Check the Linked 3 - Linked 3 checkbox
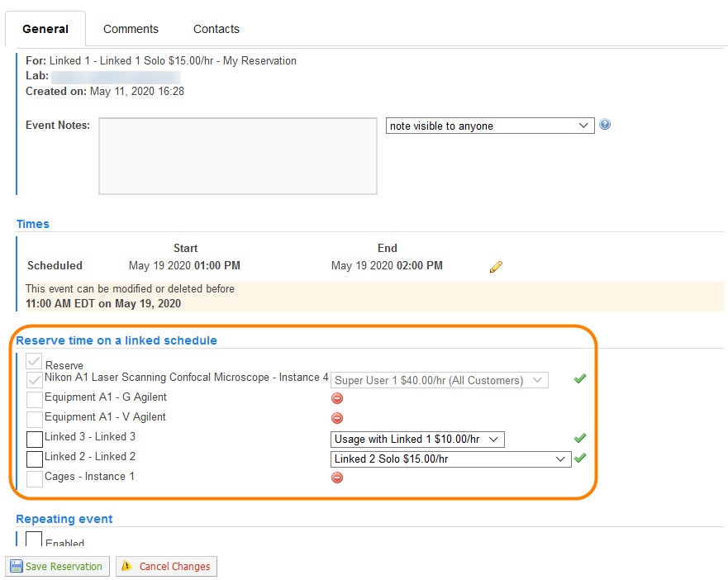The width and height of the screenshot is (728, 580). click(x=35, y=440)
